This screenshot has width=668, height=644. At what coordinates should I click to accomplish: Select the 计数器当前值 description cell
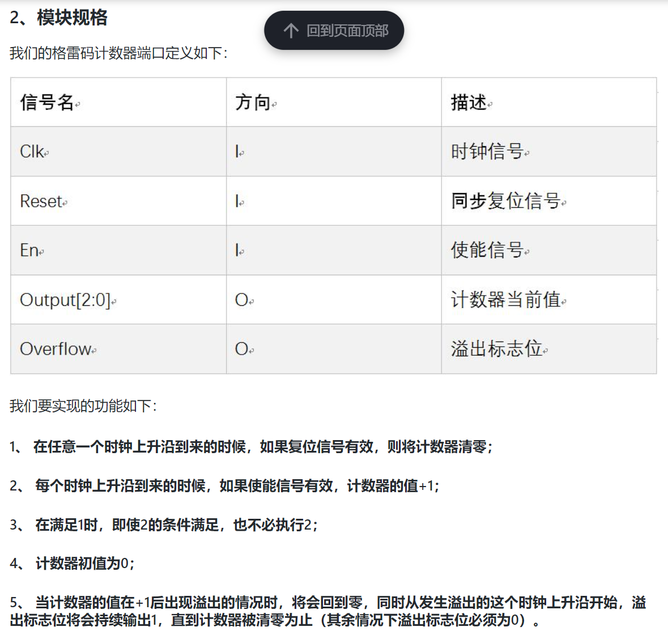coord(548,300)
